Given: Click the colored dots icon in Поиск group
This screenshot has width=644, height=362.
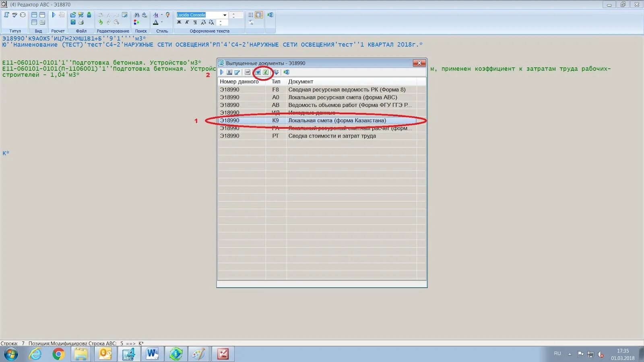Looking at the screenshot, I should [x=136, y=22].
